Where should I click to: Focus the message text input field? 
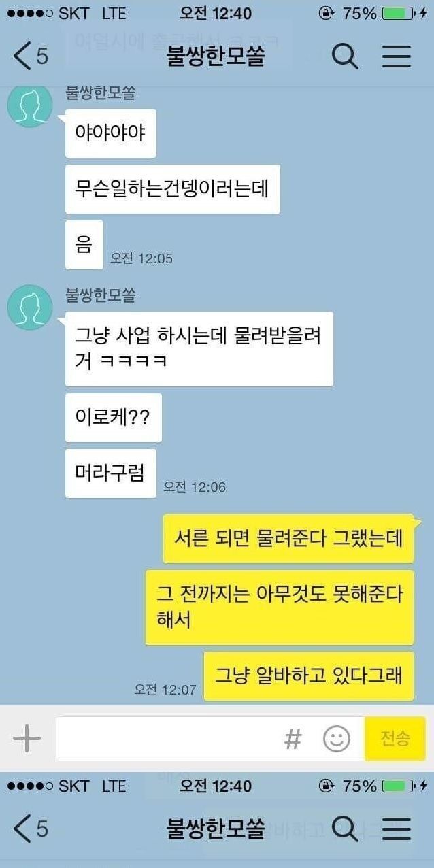(x=210, y=738)
